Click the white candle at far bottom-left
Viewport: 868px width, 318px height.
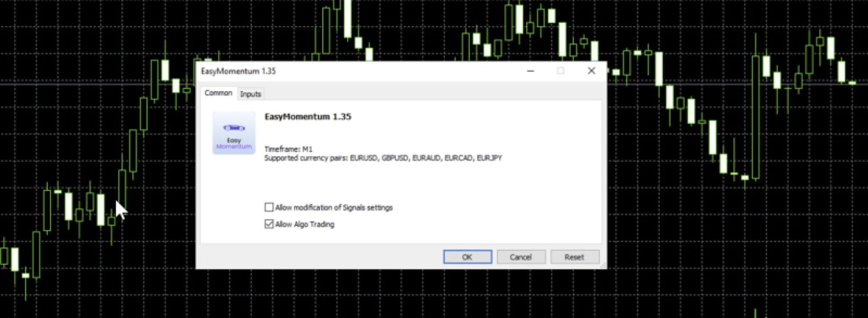click(15, 260)
